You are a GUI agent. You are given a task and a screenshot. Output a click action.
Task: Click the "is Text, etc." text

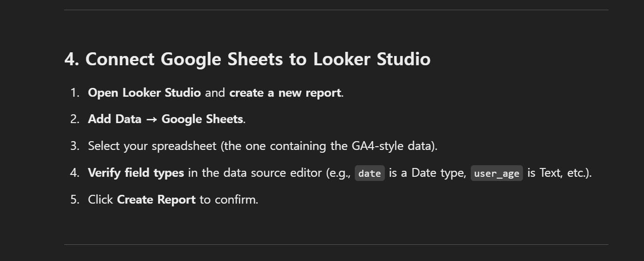tap(559, 173)
